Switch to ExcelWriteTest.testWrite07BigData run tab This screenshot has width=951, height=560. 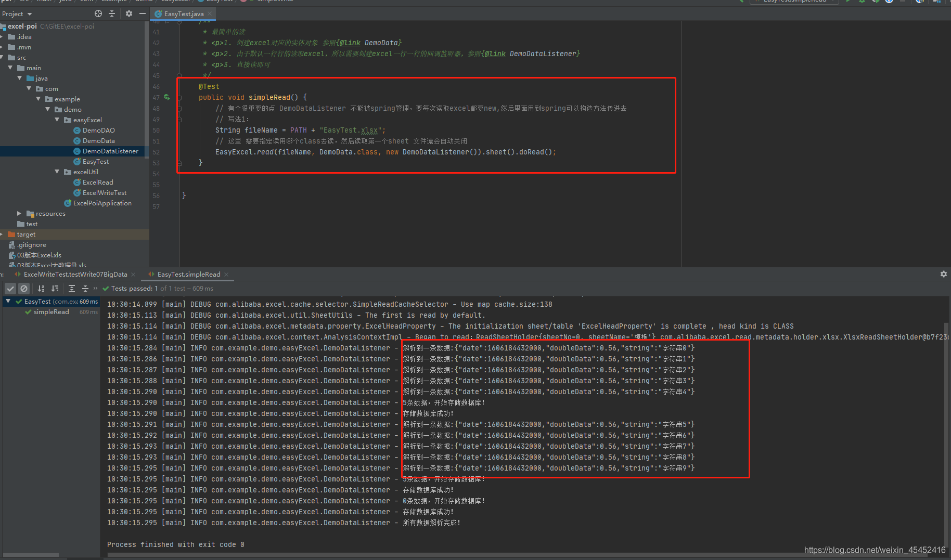(75, 275)
